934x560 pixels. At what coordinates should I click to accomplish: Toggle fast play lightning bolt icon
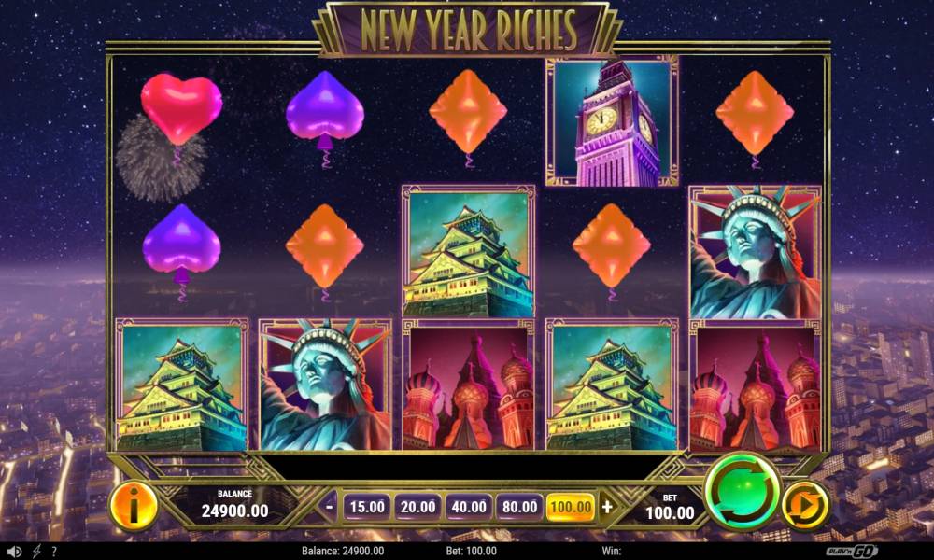pyautogui.click(x=36, y=551)
